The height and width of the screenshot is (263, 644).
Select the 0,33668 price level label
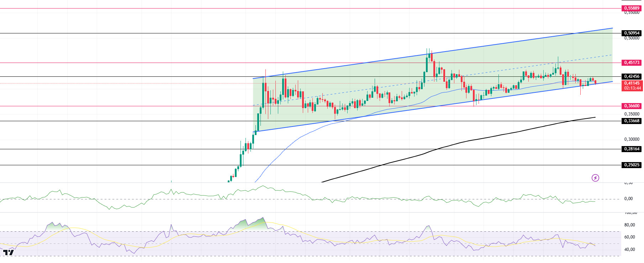(x=632, y=121)
